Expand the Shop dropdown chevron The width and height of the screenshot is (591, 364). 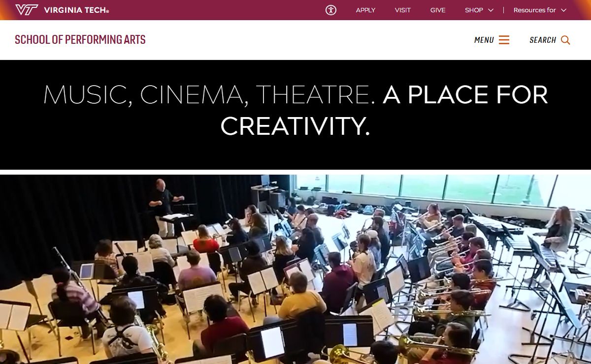491,10
